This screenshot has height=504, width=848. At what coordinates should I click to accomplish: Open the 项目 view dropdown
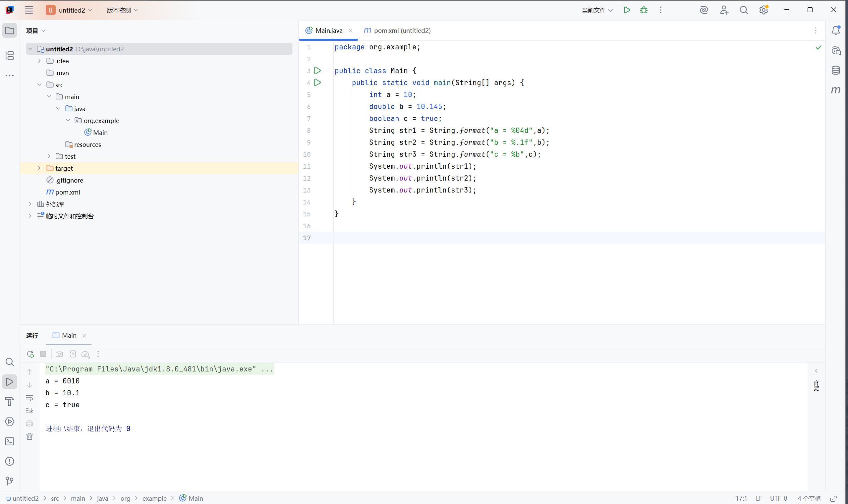[36, 30]
